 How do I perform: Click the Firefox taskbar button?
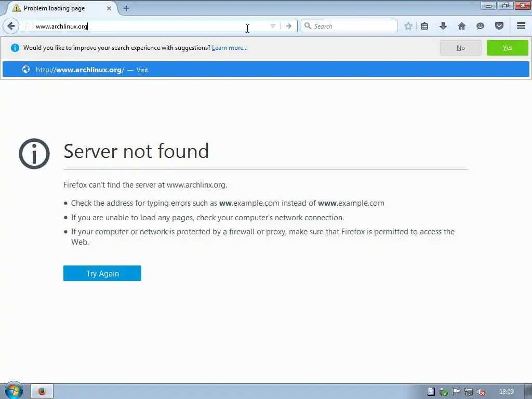[42, 392]
